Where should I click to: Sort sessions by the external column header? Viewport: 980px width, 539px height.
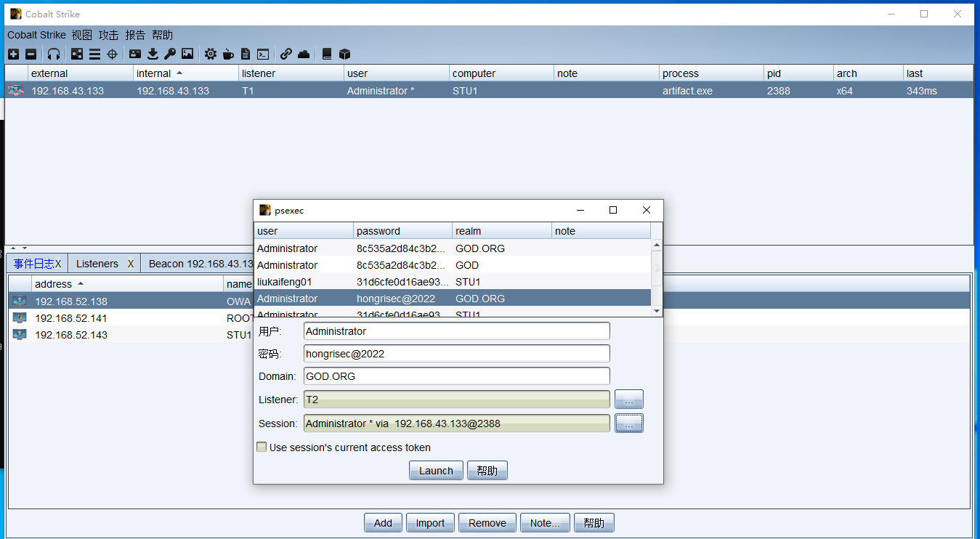[x=81, y=73]
